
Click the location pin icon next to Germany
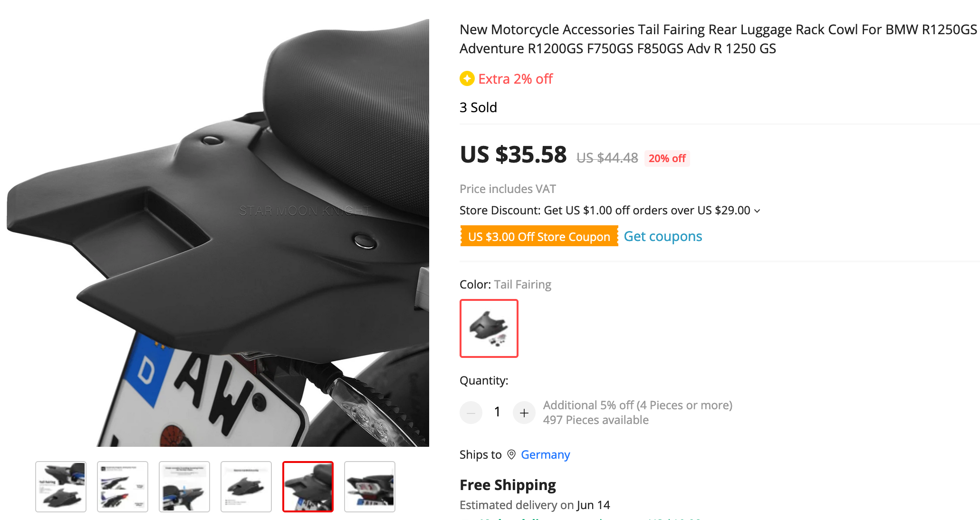pos(511,455)
